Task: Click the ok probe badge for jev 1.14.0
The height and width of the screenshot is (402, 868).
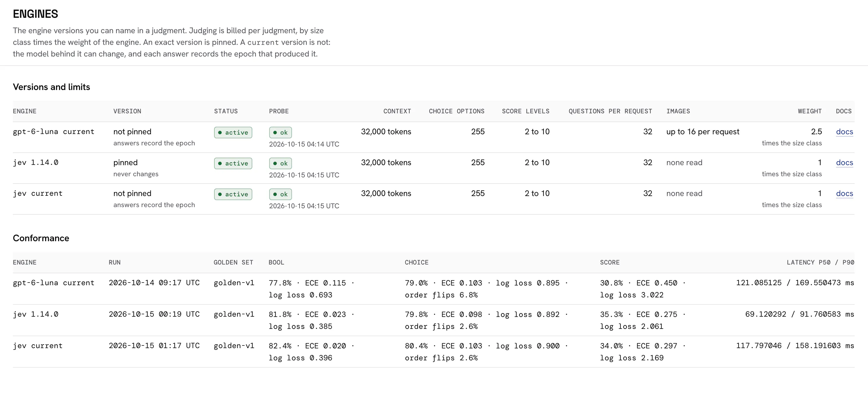Action: [x=280, y=163]
